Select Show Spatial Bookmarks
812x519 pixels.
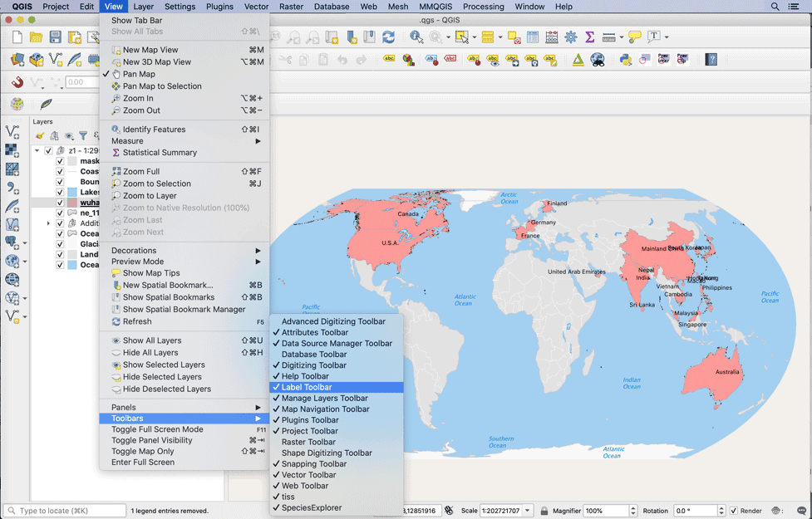(185, 297)
